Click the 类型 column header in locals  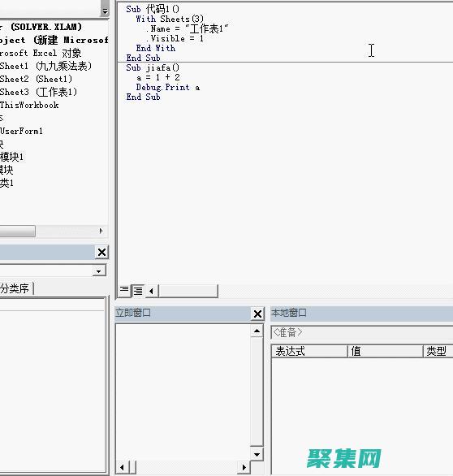click(438, 351)
